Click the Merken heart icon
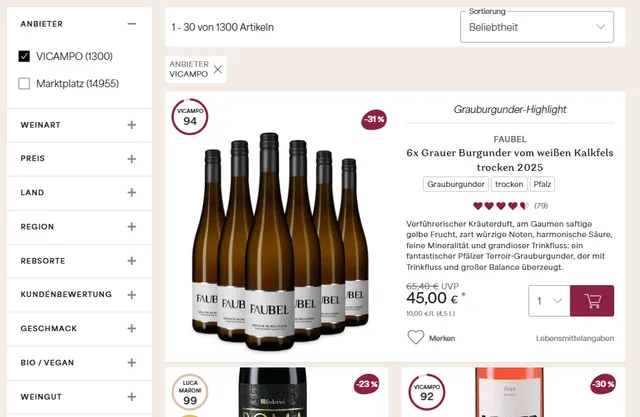The height and width of the screenshot is (417, 640). pos(416,337)
